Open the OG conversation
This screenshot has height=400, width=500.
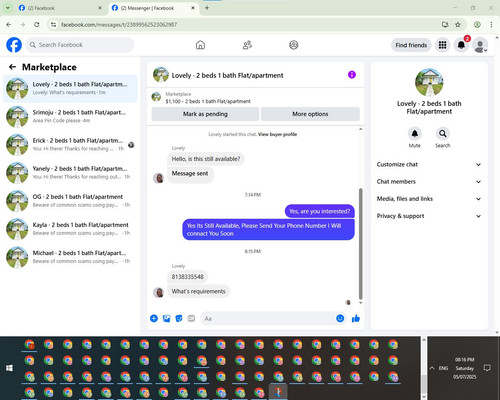coord(70,201)
